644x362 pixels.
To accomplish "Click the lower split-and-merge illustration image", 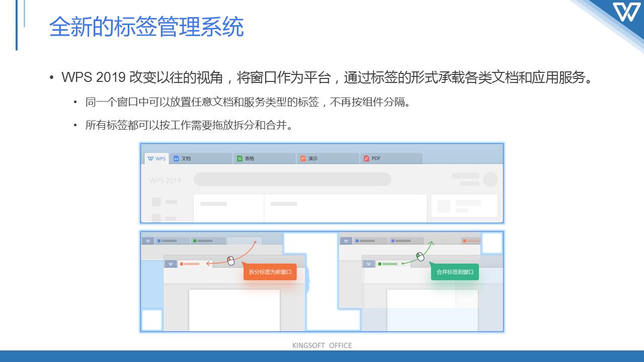I will 322,282.
